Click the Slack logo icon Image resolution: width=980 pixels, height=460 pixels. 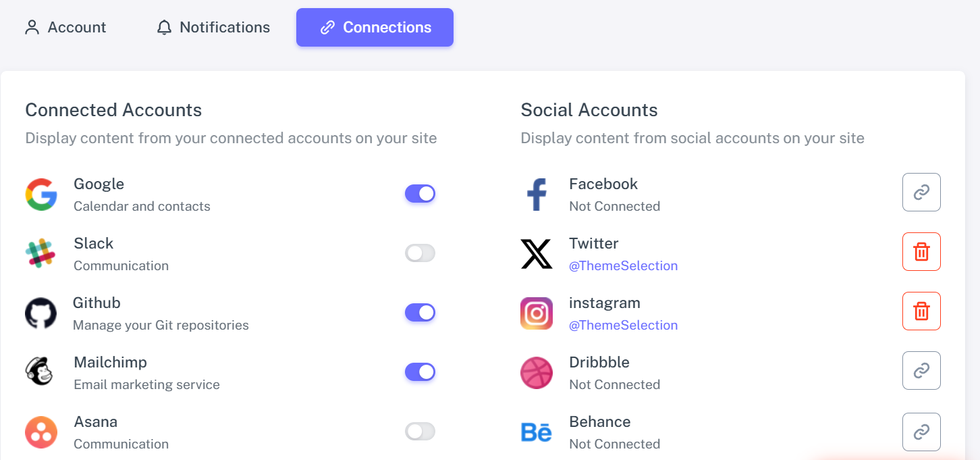[40, 253]
